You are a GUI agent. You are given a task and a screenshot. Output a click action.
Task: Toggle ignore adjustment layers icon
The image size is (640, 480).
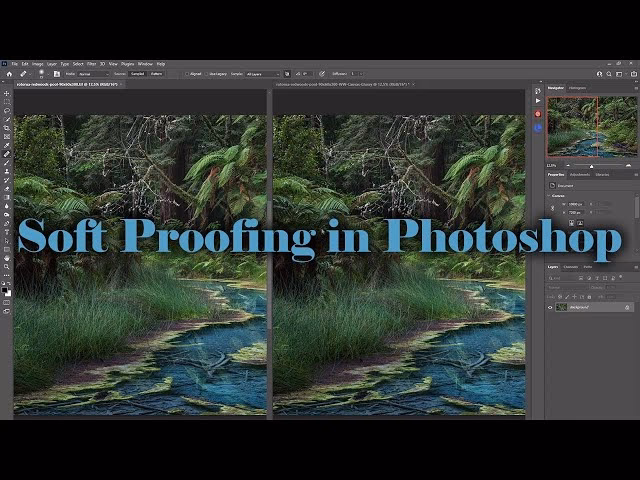[x=287, y=74]
